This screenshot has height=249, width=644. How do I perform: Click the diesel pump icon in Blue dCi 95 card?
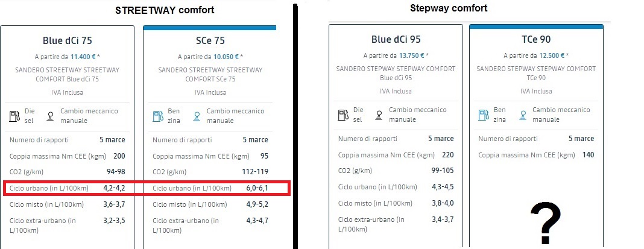(x=343, y=114)
